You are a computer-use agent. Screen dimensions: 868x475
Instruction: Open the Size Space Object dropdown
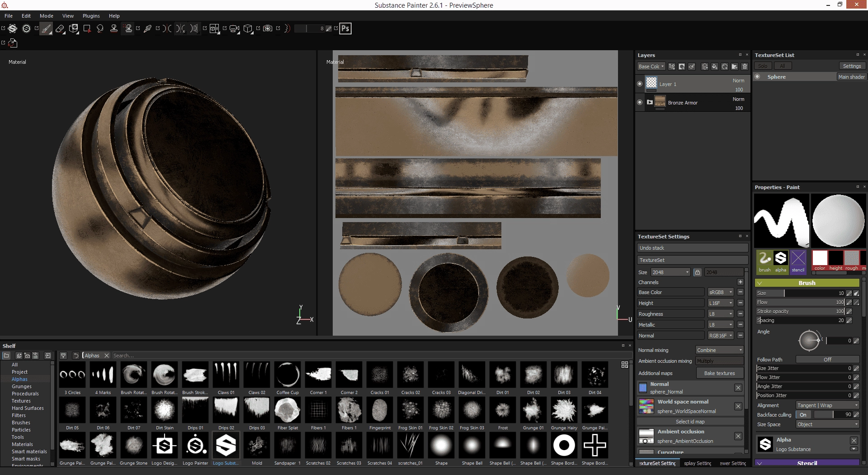[x=827, y=424]
